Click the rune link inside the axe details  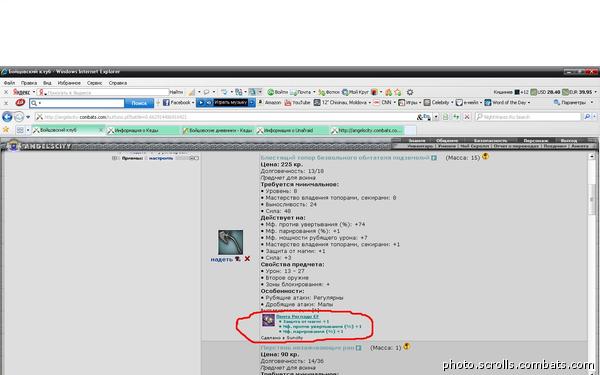coord(297,317)
